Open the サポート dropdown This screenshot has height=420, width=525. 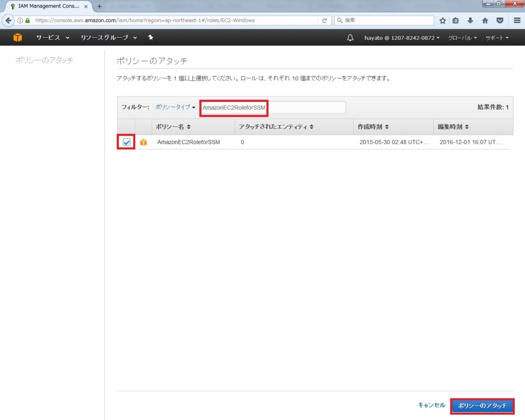[x=497, y=38]
